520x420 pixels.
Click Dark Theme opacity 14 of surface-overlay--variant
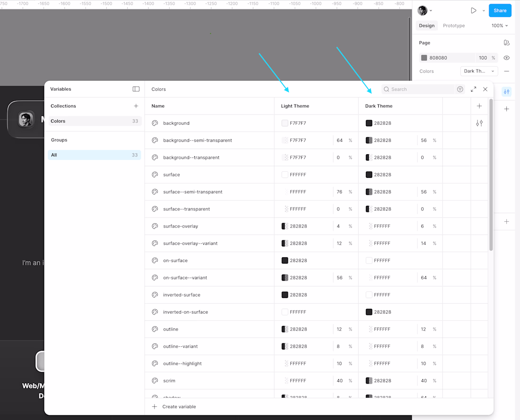point(424,243)
